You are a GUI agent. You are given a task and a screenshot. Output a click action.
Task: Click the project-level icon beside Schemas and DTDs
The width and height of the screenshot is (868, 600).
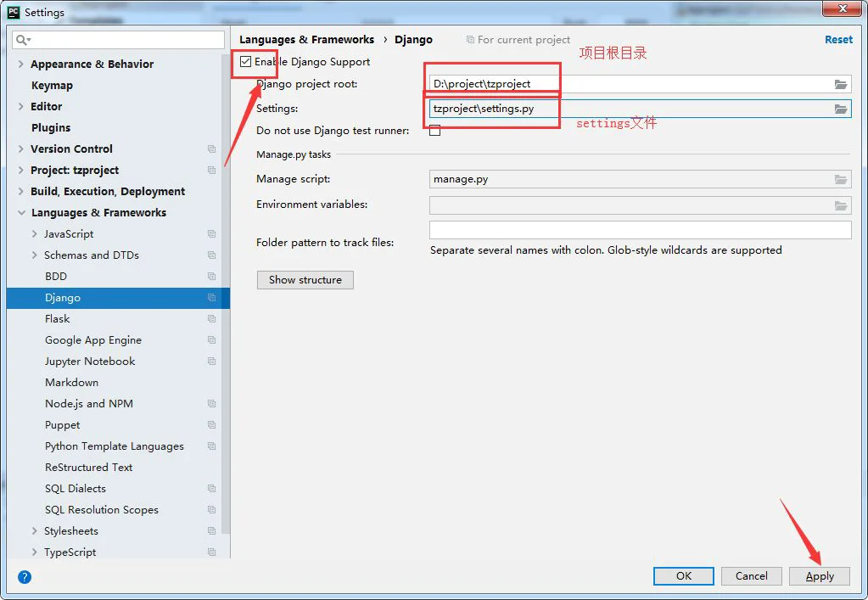pos(211,255)
